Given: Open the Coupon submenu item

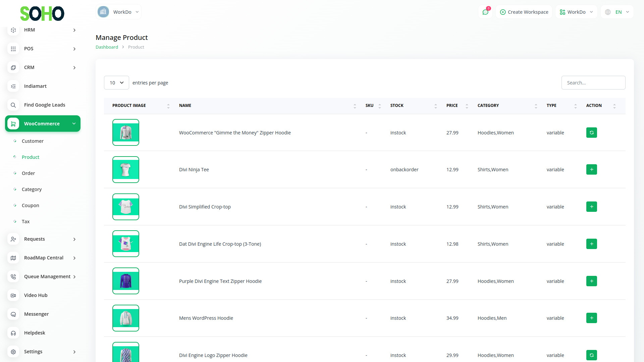Looking at the screenshot, I should pyautogui.click(x=30, y=205).
